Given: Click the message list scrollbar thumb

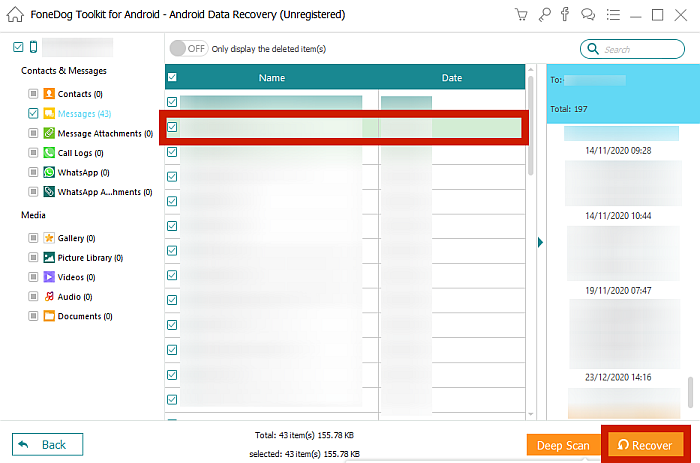Looking at the screenshot, I should (531, 126).
